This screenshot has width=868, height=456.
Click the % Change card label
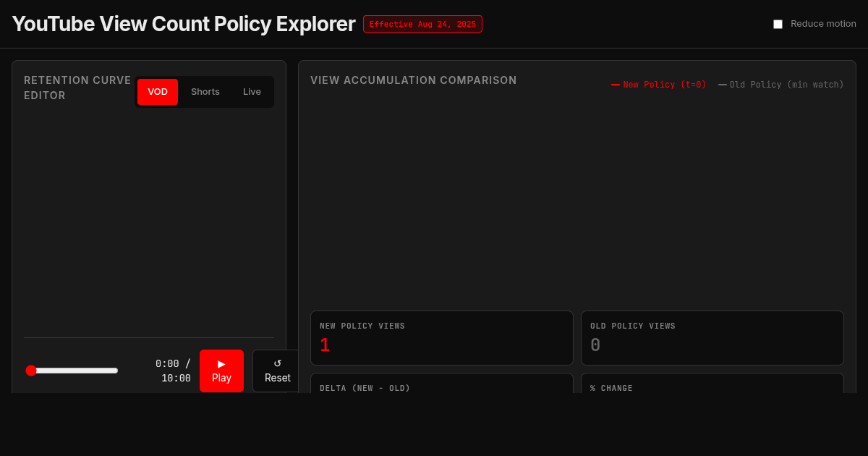point(611,388)
